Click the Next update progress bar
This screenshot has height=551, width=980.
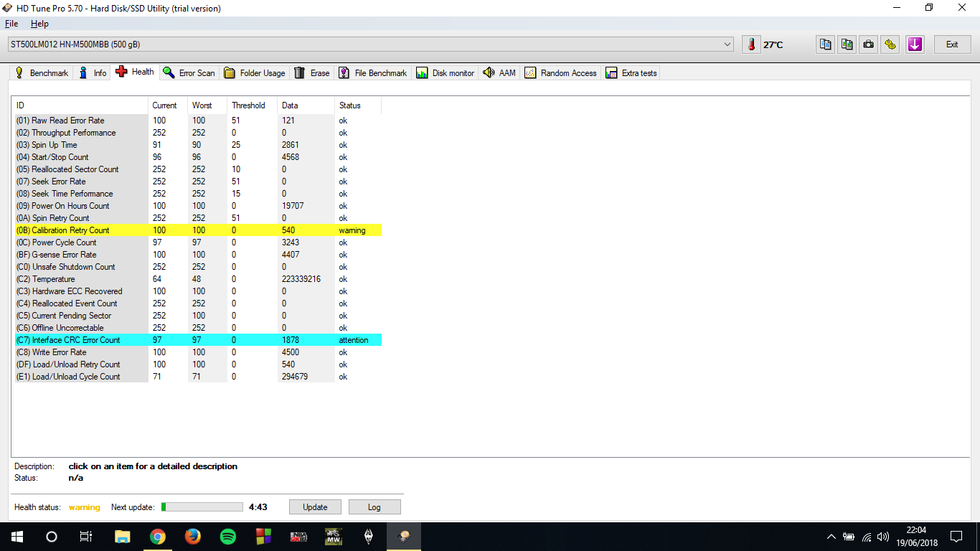(202, 507)
